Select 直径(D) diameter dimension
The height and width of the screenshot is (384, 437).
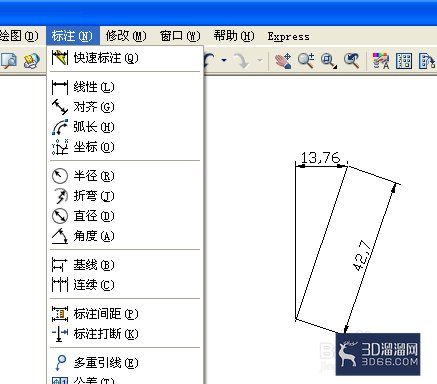point(125,216)
